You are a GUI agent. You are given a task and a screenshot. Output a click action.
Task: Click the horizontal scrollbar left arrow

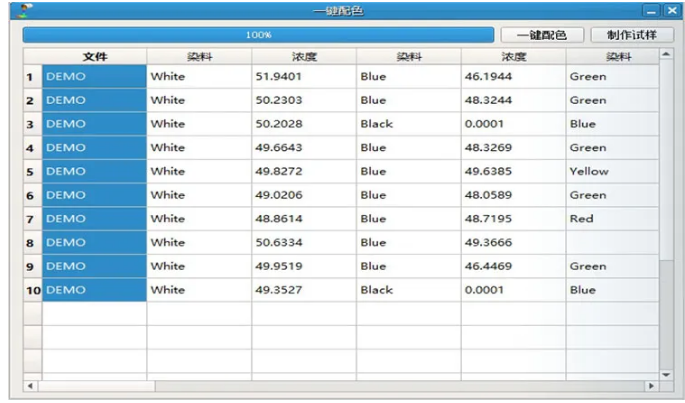pos(30,386)
